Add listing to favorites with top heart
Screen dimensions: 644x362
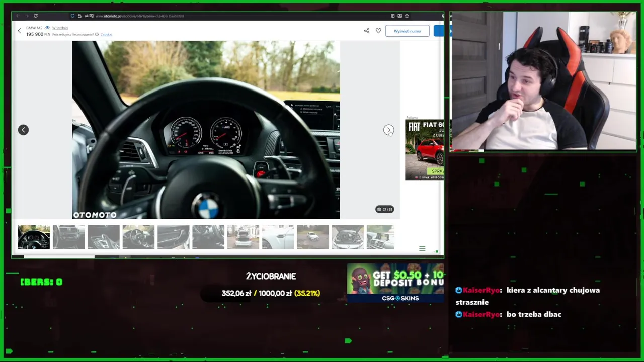(378, 31)
